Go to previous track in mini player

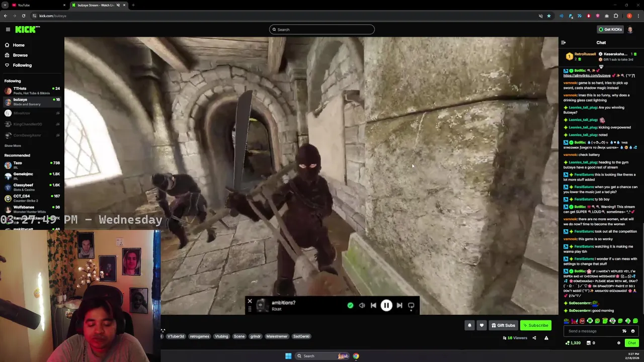tap(373, 305)
